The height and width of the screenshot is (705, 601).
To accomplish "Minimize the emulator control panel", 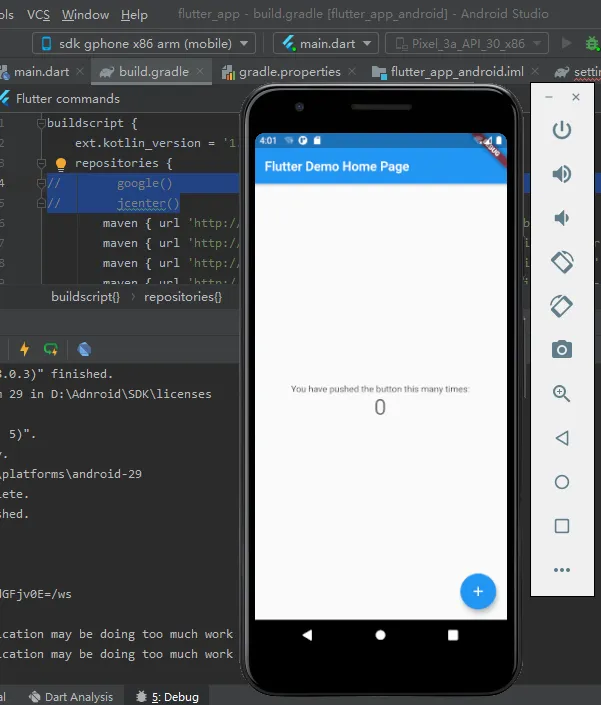I will tap(549, 97).
